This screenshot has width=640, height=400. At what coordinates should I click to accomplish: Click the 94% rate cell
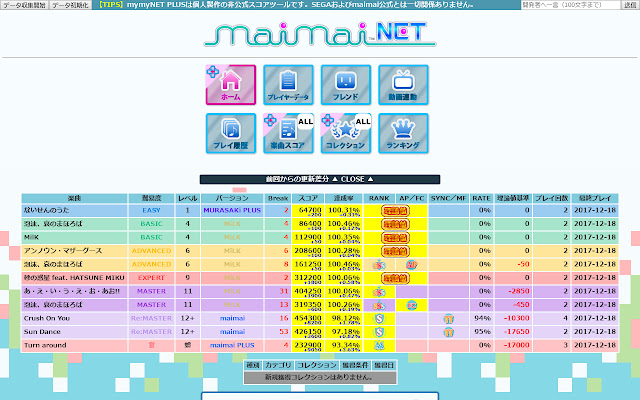[481, 318]
